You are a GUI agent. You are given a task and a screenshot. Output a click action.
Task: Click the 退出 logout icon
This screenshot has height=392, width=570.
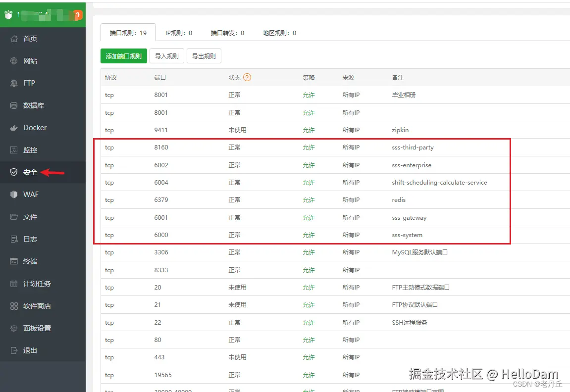click(14, 350)
